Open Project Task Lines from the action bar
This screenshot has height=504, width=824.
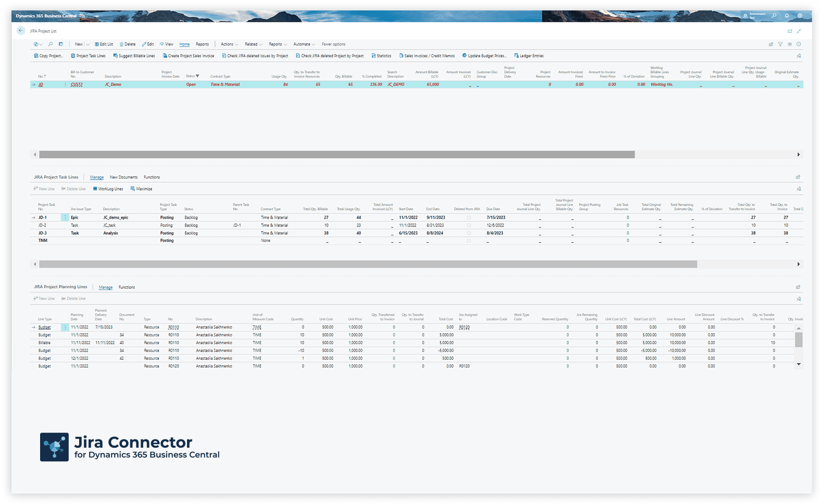(88, 56)
